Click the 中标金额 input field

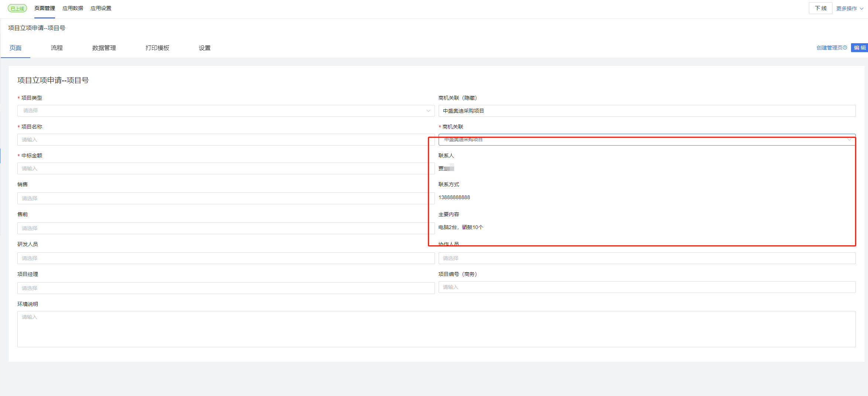[226, 168]
